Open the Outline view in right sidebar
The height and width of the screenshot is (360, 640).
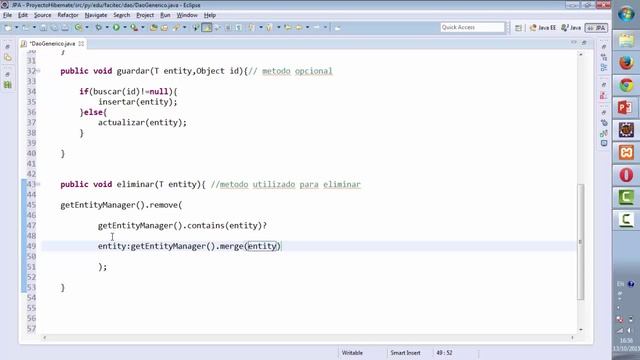[x=604, y=68]
